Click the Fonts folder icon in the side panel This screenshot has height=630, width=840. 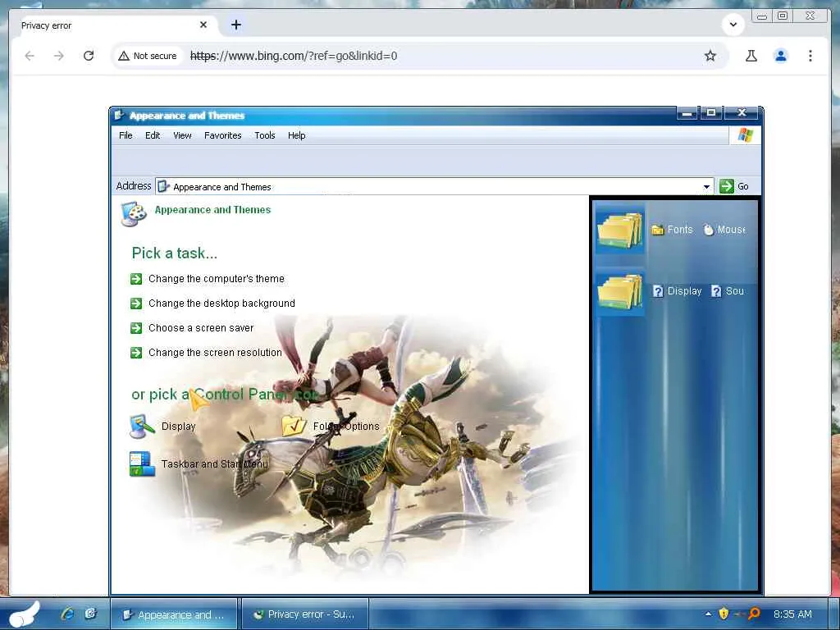pos(658,230)
